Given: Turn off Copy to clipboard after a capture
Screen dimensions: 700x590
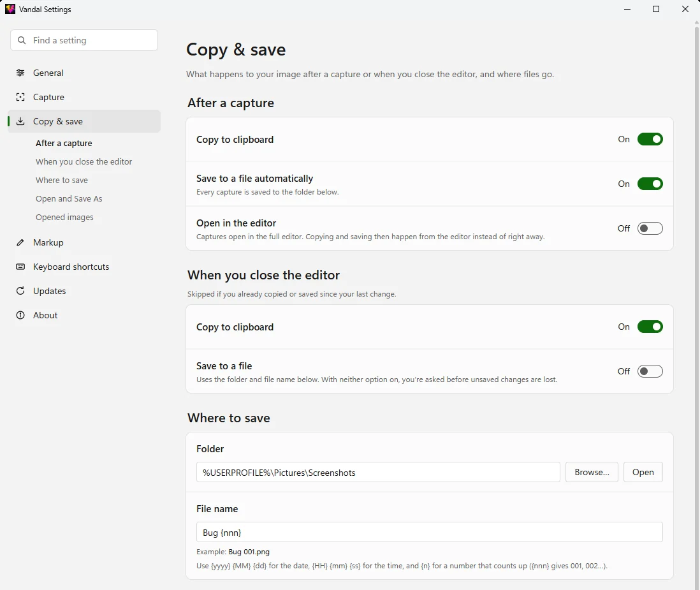Looking at the screenshot, I should 650,139.
